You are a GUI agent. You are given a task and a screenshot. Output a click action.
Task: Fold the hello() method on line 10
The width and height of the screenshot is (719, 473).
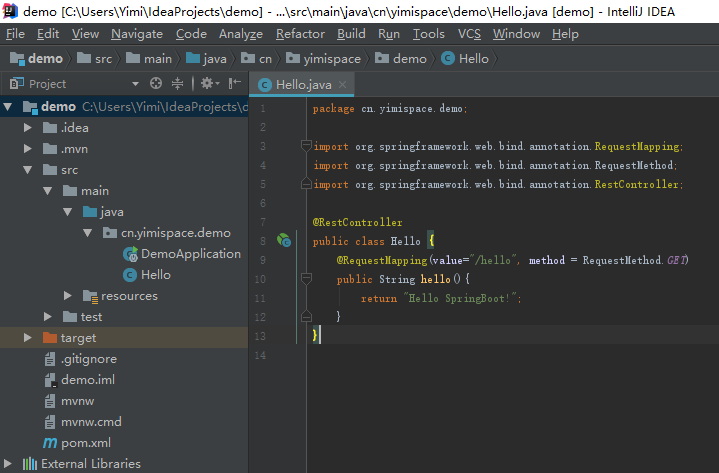(x=306, y=278)
